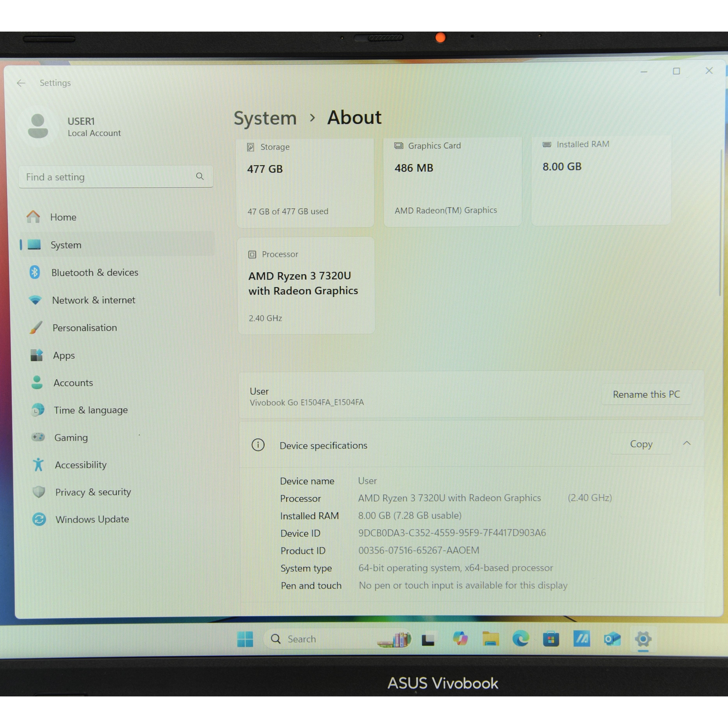728x728 pixels.
Task: Click the search magnifier in Find a setting
Action: tap(200, 176)
